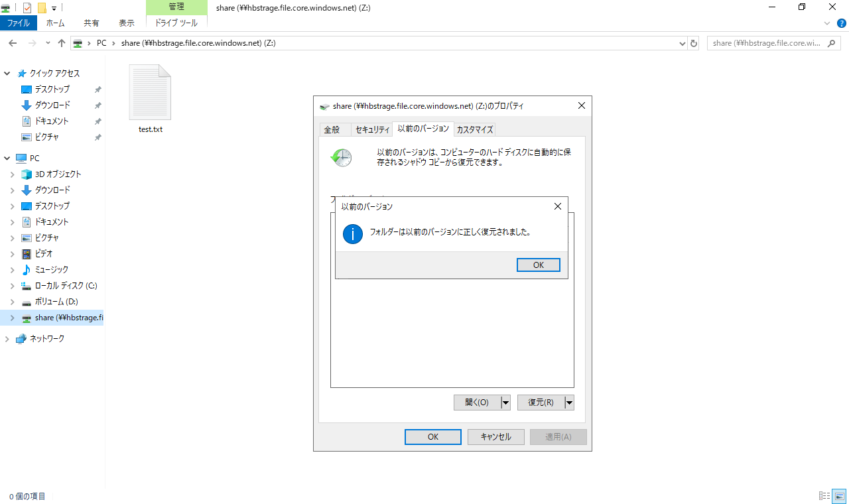849x504 pixels.
Task: Click the ローカル ディスク (C:) drive icon
Action: pos(27,286)
